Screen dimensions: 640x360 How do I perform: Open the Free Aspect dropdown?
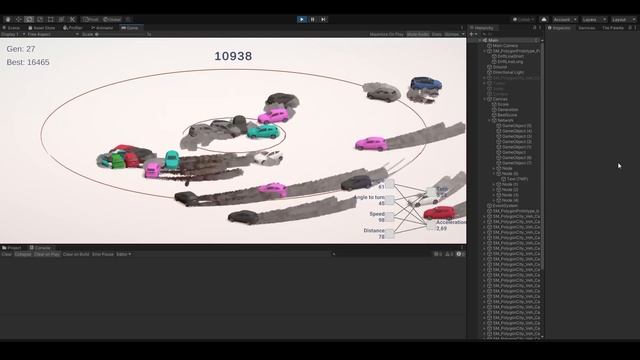[53, 34]
